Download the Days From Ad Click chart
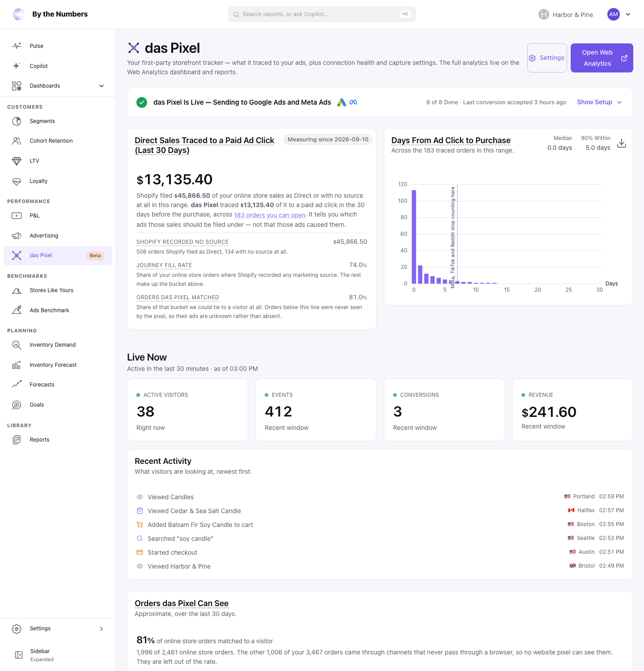 pos(622,143)
